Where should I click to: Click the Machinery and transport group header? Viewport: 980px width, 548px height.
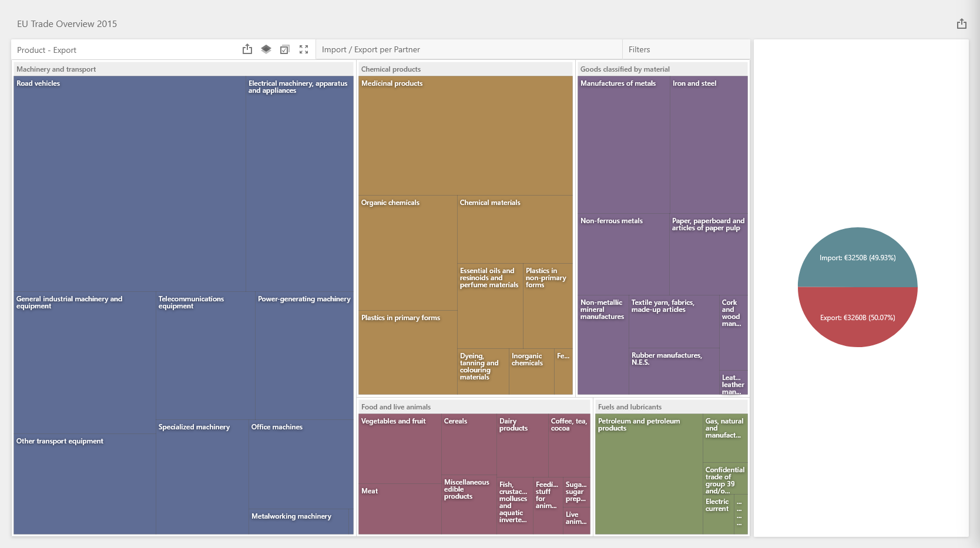(56, 69)
